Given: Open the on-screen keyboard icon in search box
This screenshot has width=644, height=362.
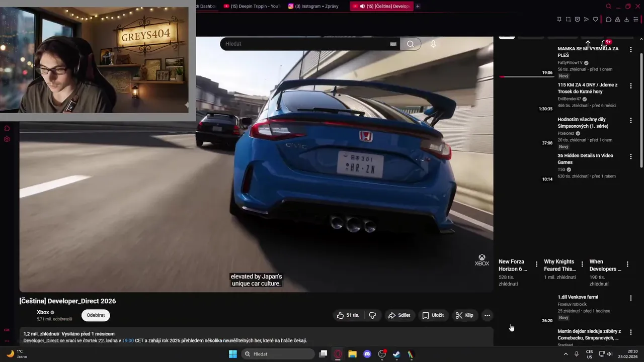Looking at the screenshot, I should pos(393,44).
